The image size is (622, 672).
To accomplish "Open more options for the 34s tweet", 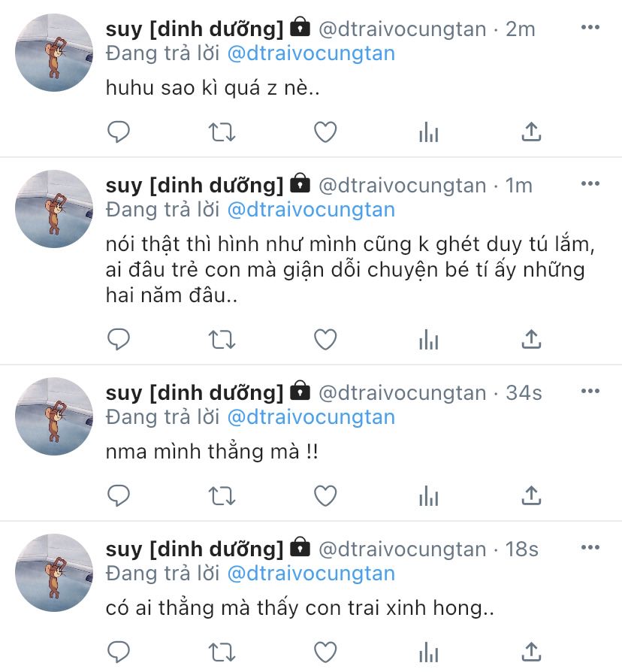I will coord(590,392).
